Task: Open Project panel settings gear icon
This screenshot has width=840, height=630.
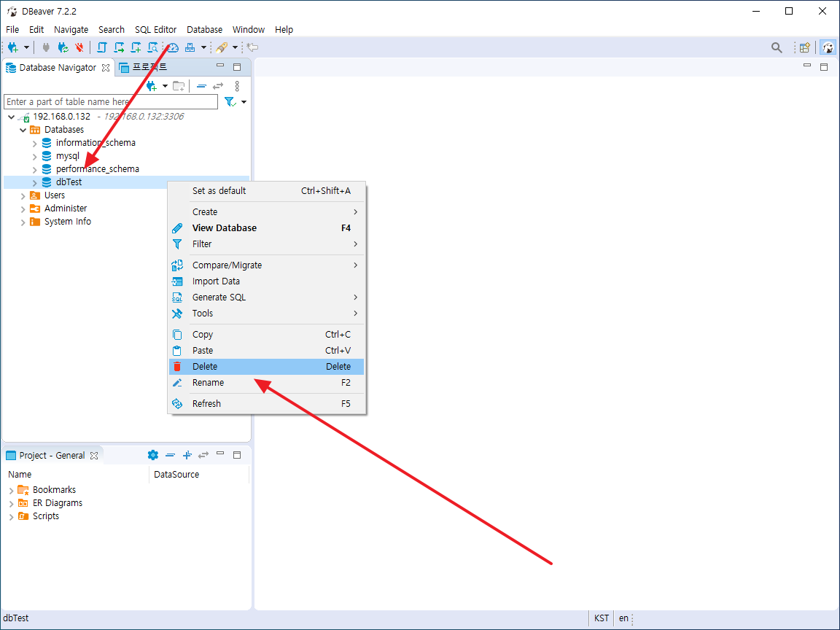Action: point(152,455)
